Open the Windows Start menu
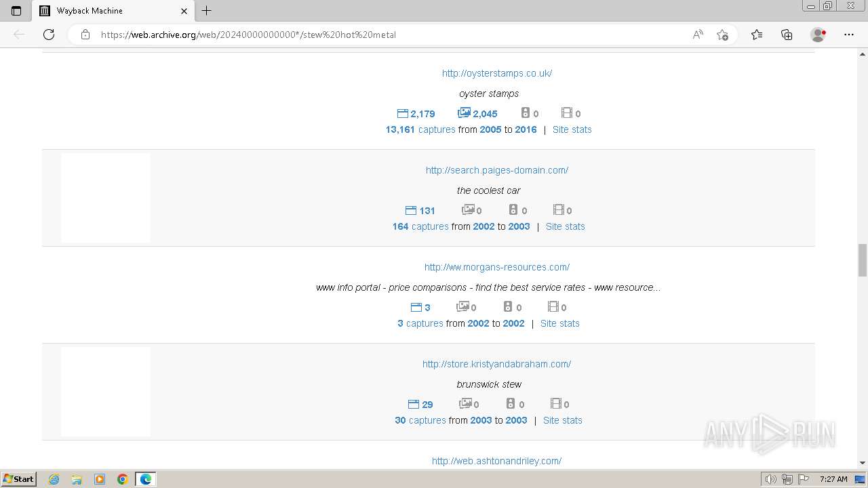 (18, 479)
